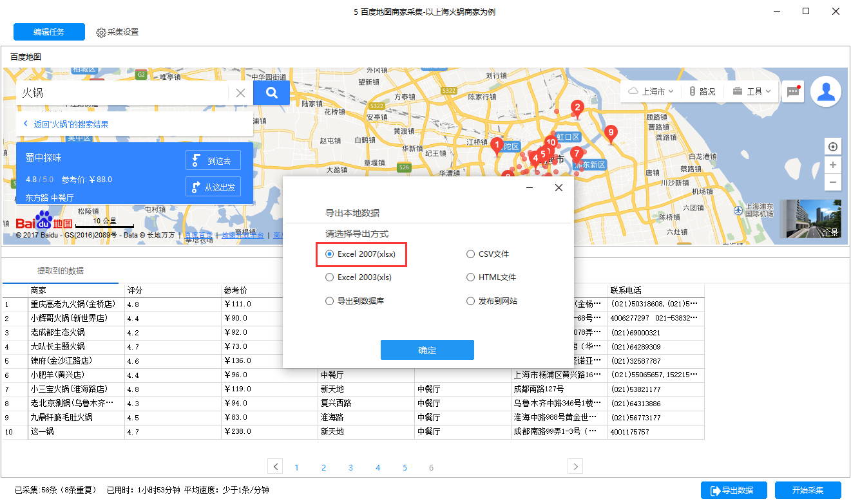Select 发布到网站 export option
This screenshot has width=851, height=504.
pos(492,301)
